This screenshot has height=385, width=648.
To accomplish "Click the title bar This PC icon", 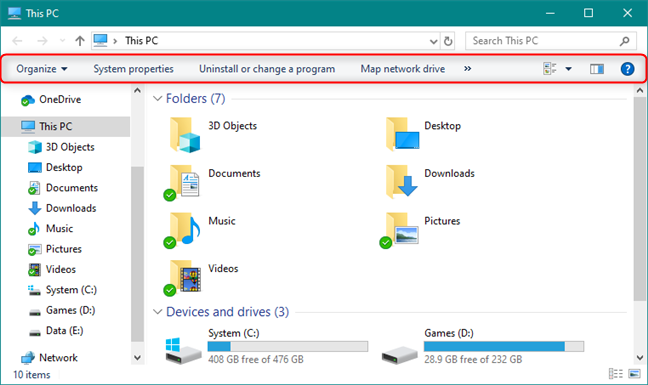I will pos(14,13).
